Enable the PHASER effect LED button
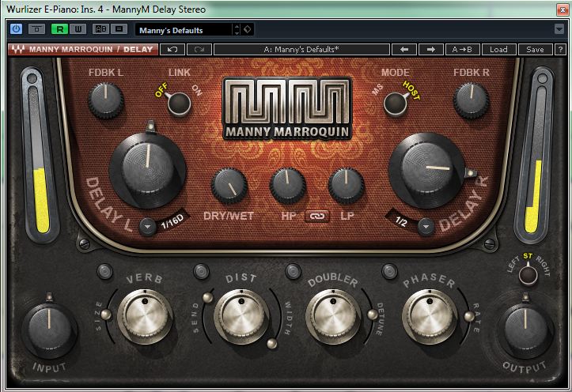 click(x=389, y=271)
